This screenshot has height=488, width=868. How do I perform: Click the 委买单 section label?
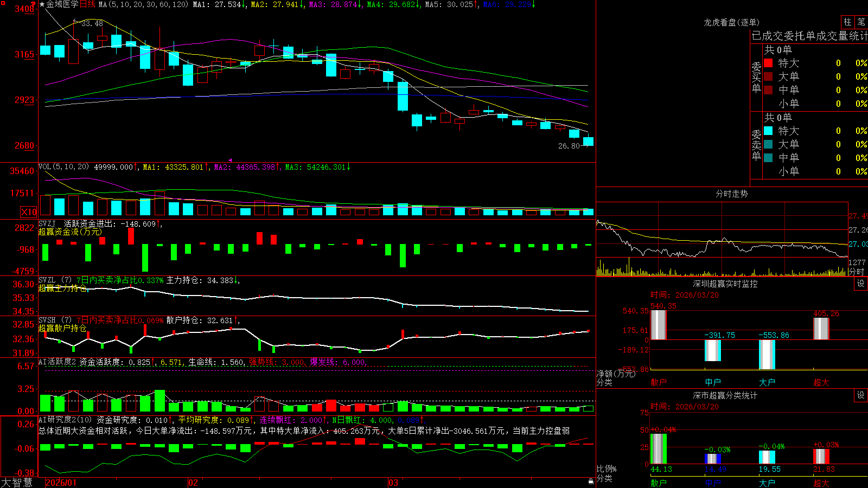(756, 77)
